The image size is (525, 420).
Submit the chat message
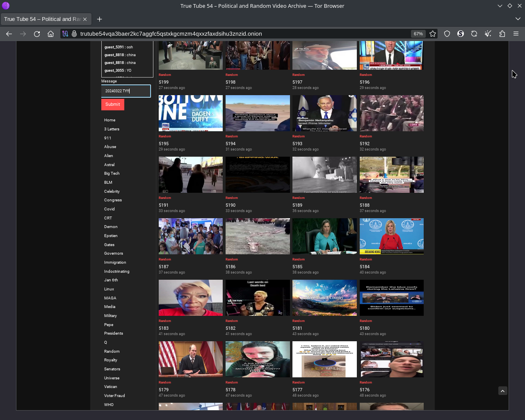pyautogui.click(x=113, y=105)
